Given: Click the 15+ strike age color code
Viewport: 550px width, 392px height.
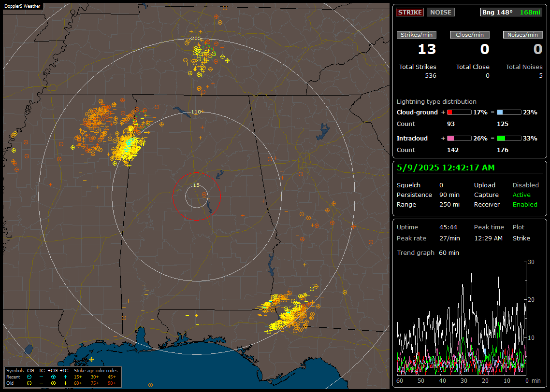Looking at the screenshot, I should 78,377.
